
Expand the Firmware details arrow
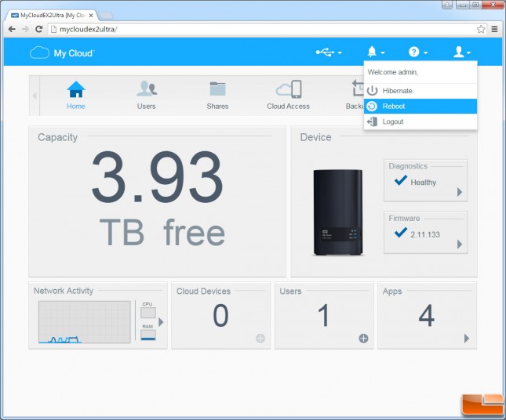tap(460, 244)
